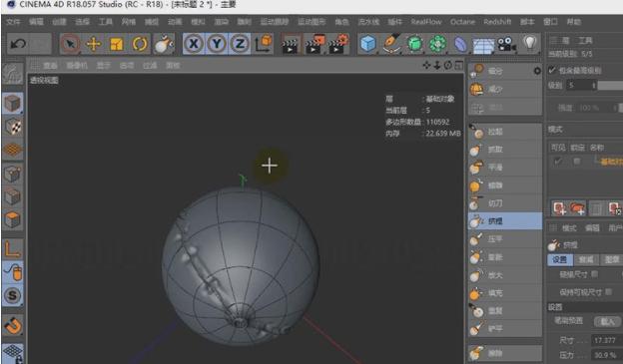Toggle Enable Snap magnet icon
The width and height of the screenshot is (623, 364).
(12, 325)
